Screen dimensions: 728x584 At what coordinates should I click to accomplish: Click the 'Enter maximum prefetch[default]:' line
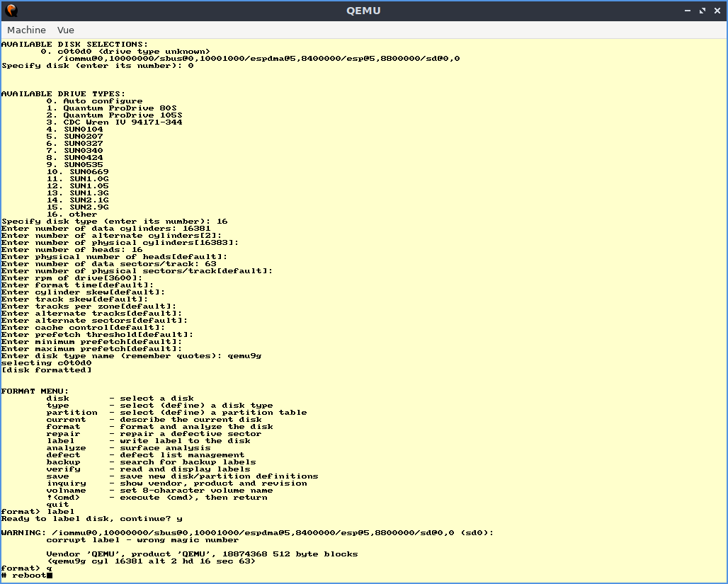pos(91,349)
